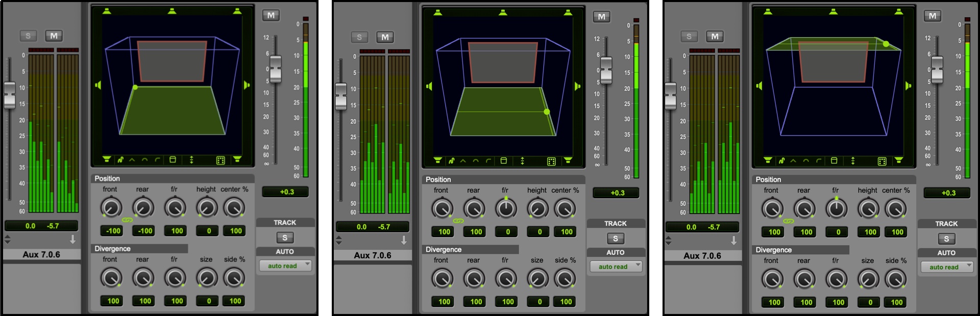Open the auto read dropdown in left panel
The image size is (980, 316).
pyautogui.click(x=285, y=266)
